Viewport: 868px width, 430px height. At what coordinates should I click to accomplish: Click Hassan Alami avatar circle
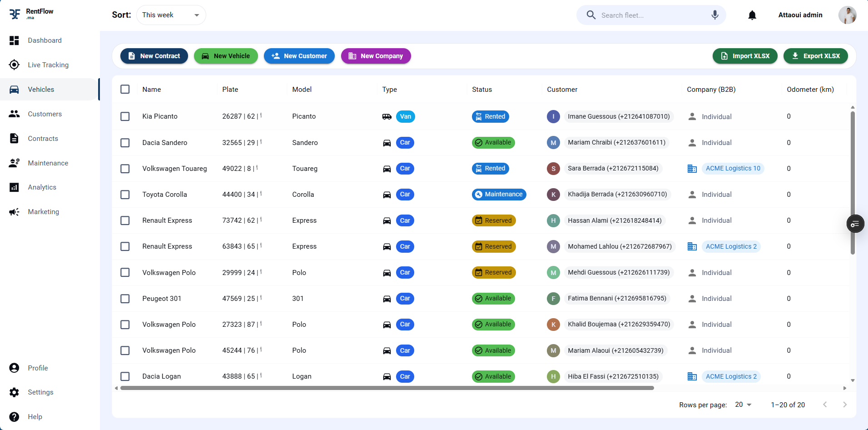point(553,220)
